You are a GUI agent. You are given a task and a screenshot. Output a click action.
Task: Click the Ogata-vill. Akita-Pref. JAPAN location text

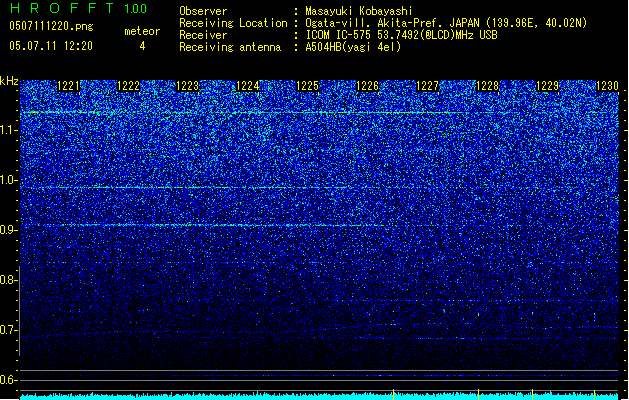[x=446, y=23]
